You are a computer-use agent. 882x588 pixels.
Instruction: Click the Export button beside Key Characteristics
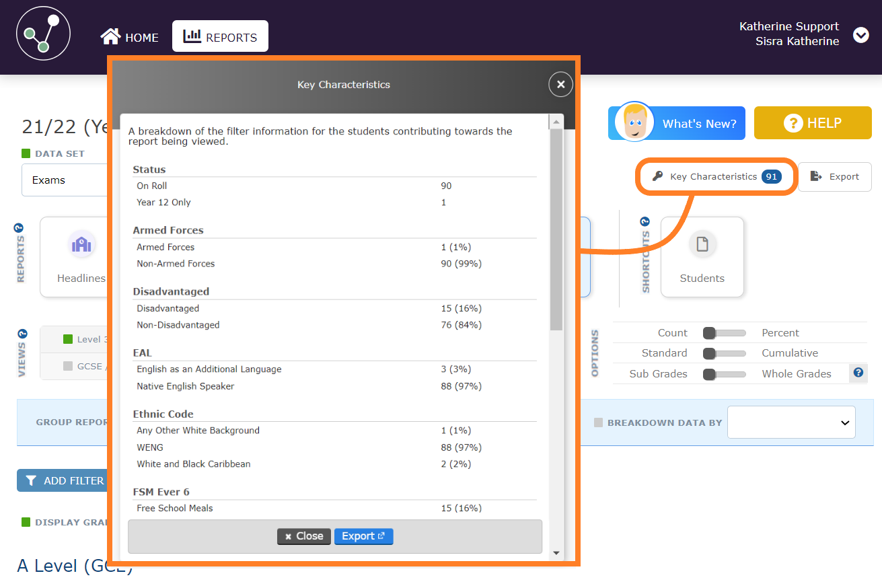(834, 177)
